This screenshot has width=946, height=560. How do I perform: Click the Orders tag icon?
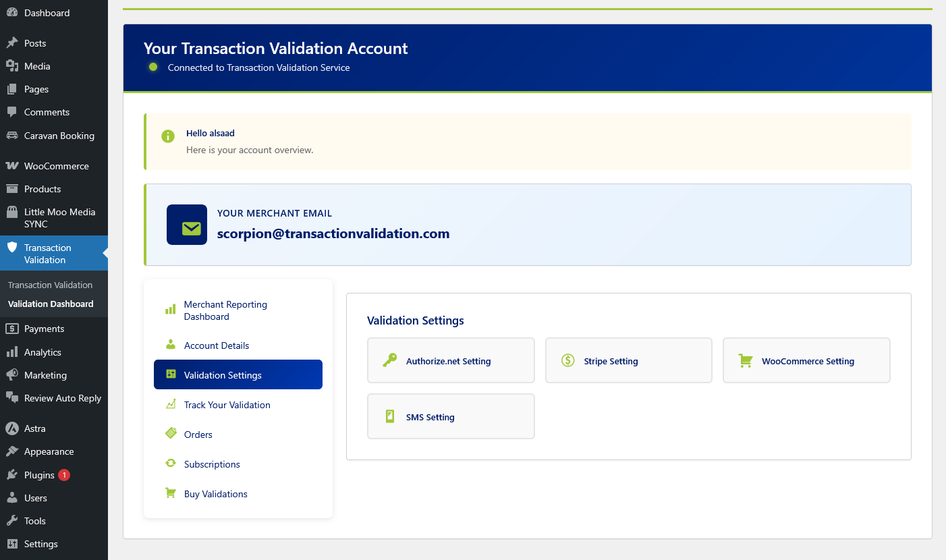tap(171, 434)
